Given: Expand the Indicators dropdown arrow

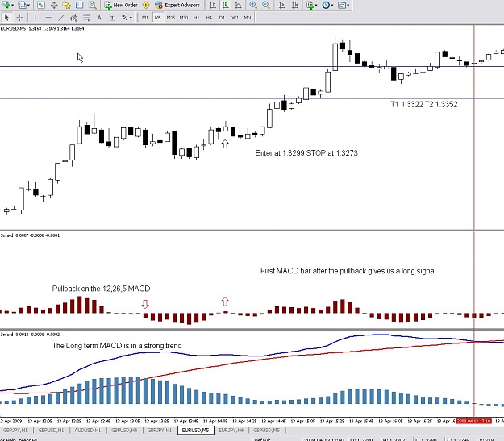Looking at the screenshot, I should click(x=316, y=5).
